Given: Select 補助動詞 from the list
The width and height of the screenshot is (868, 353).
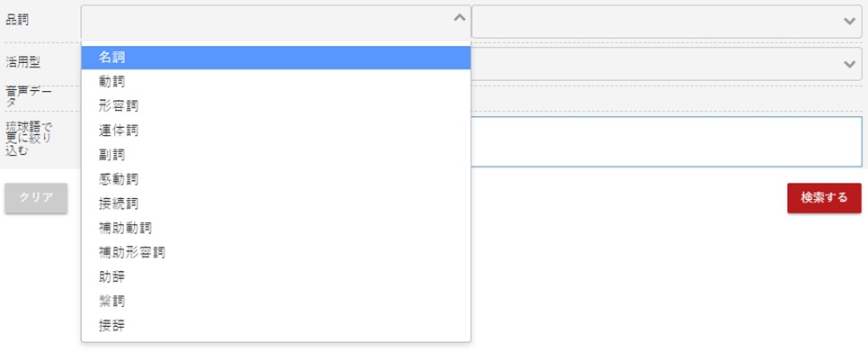Looking at the screenshot, I should click(275, 228).
